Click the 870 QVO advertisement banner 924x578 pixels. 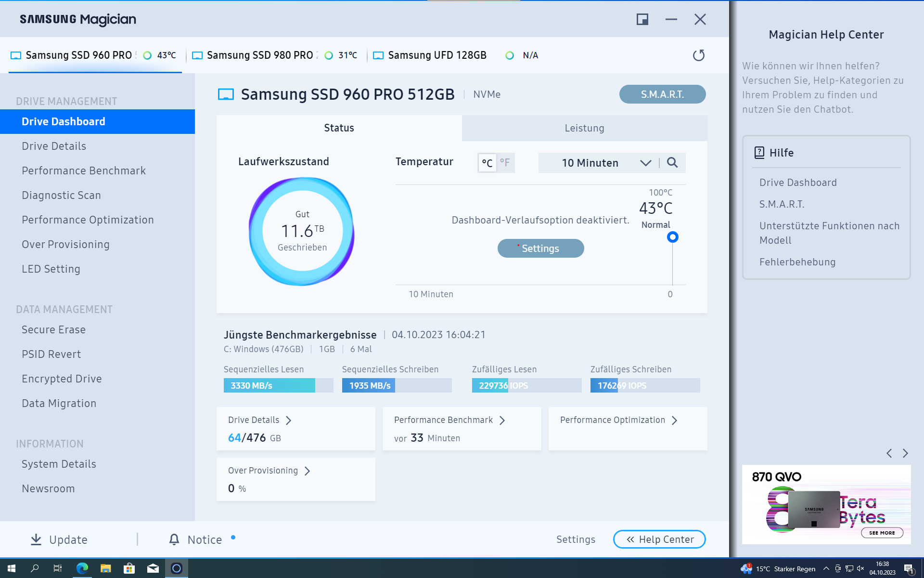826,504
